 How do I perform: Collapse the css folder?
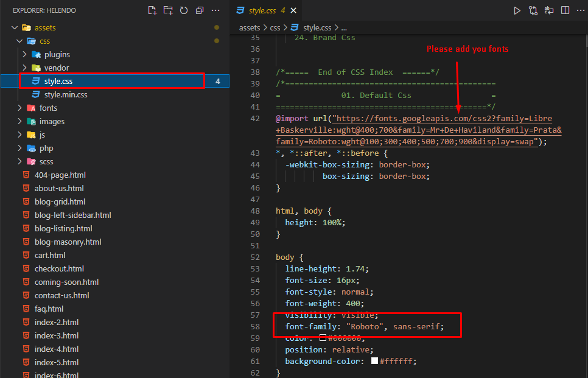coord(19,41)
